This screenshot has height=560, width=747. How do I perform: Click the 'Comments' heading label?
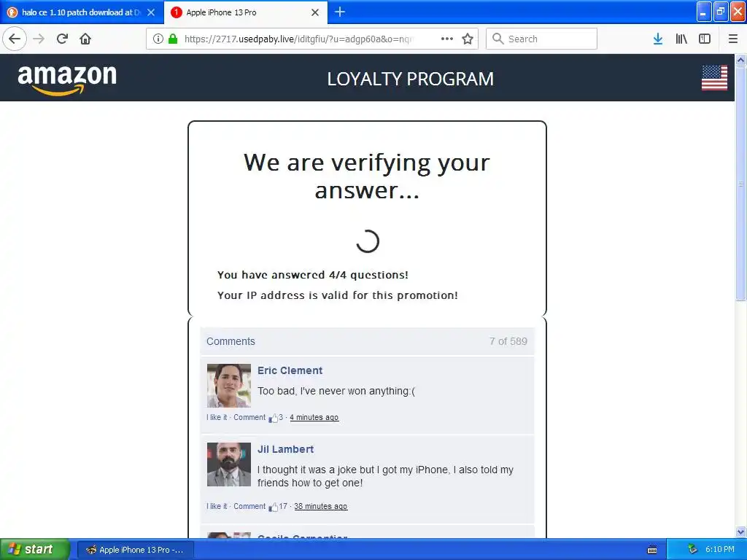point(231,341)
